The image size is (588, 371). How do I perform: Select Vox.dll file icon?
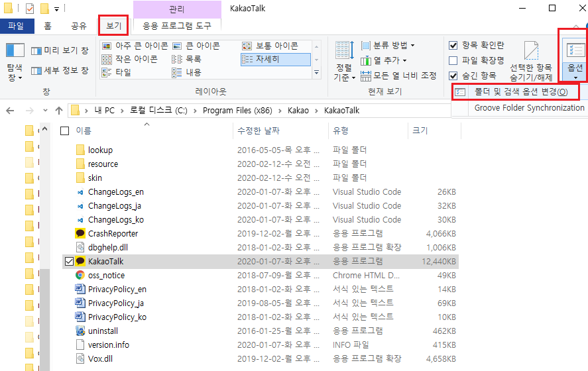tap(80, 358)
